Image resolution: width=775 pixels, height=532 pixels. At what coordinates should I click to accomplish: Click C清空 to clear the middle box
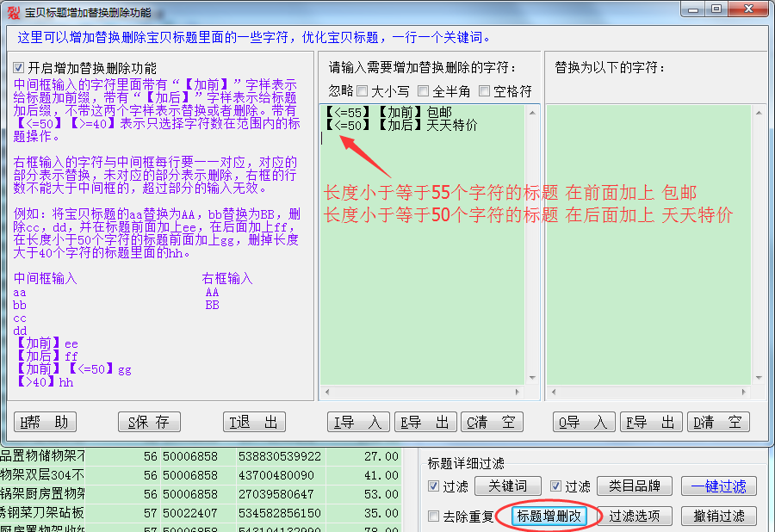[492, 422]
